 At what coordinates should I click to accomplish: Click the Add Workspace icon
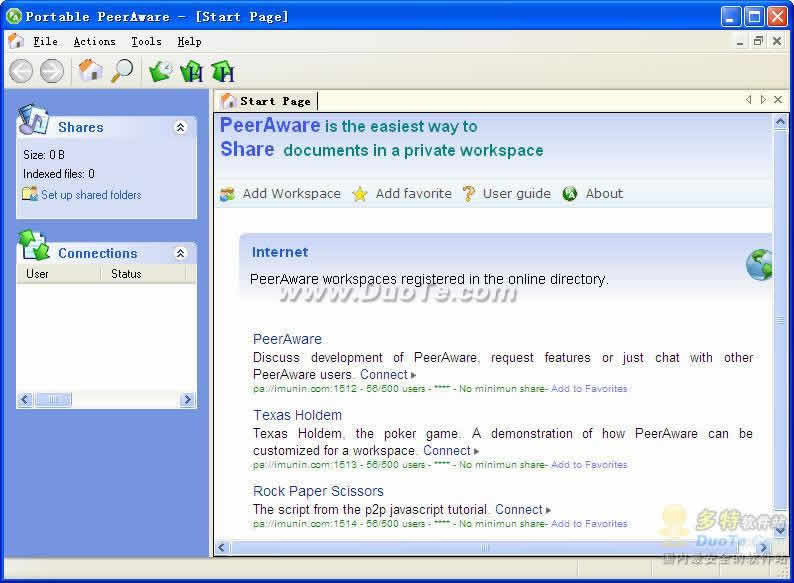click(227, 193)
